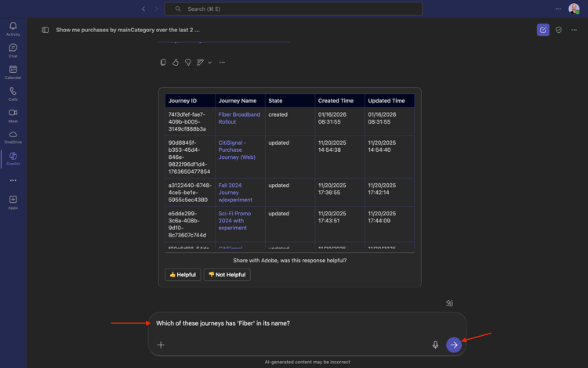Expand more apps ellipsis in left rail
The width and height of the screenshot is (588, 368).
tap(13, 180)
